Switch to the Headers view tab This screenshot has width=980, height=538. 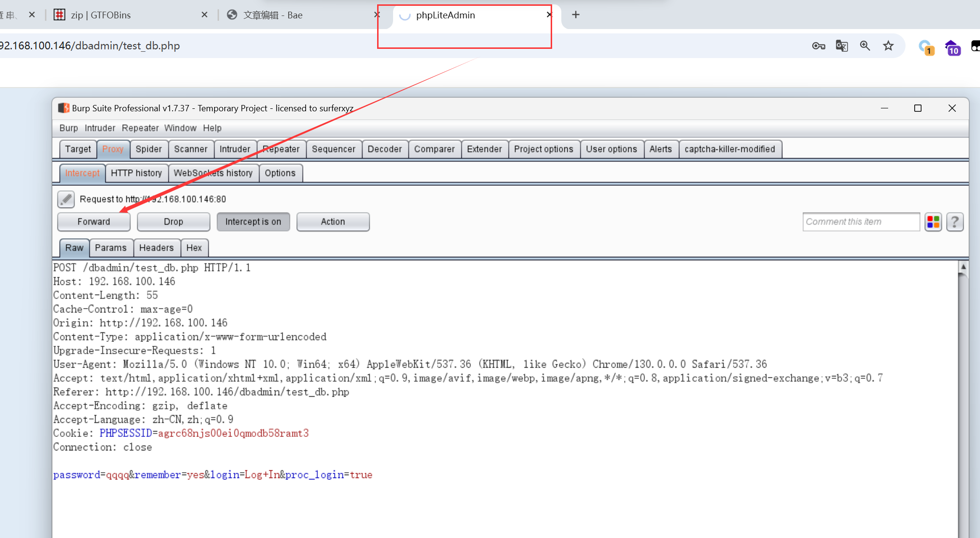156,248
